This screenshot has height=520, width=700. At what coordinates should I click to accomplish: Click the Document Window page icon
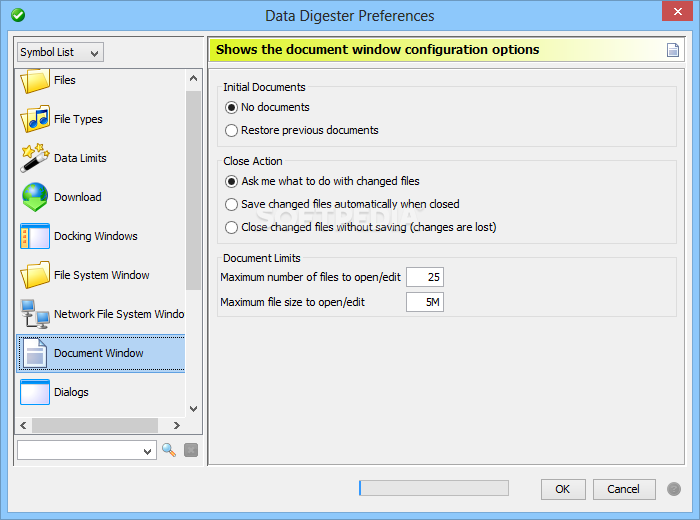[x=35, y=353]
